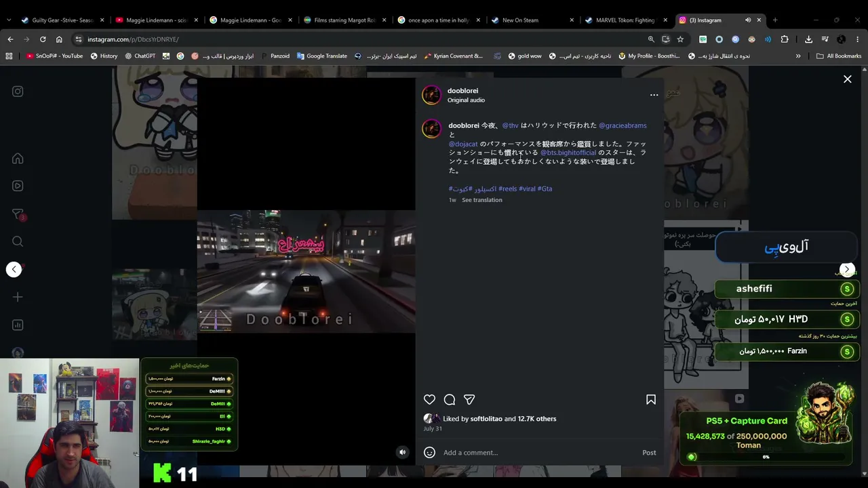This screenshot has height=488, width=868.
Task: Open the Create new post plus icon
Action: coord(18,297)
